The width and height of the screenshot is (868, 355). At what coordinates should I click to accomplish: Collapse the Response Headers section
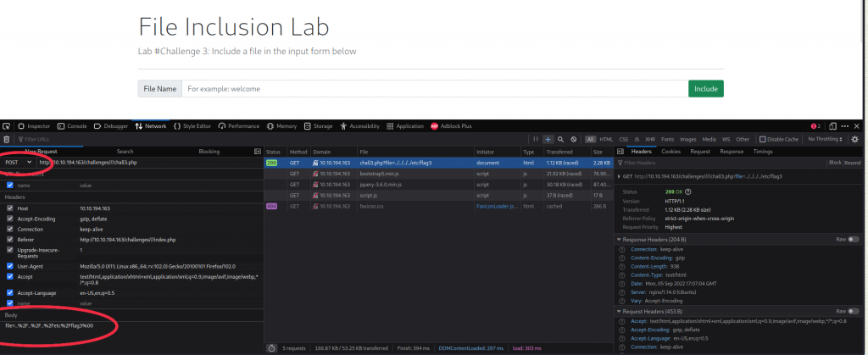coord(619,240)
